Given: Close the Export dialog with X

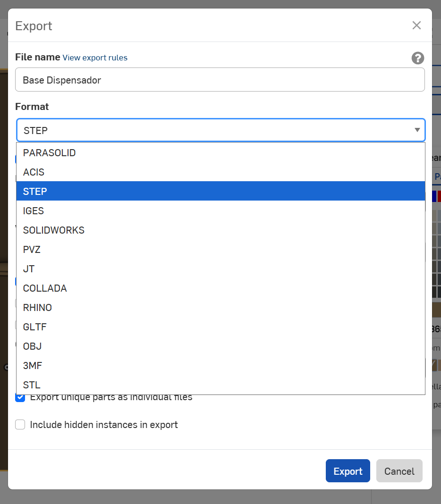Looking at the screenshot, I should [416, 25].
